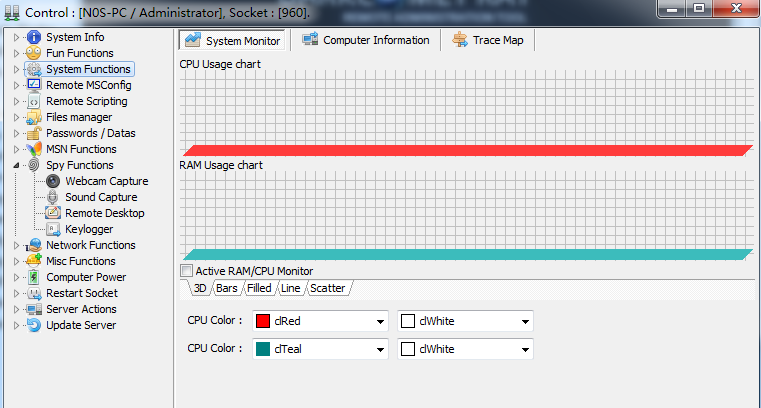Click the Files manager folder icon
The image size is (761, 408).
click(x=34, y=117)
